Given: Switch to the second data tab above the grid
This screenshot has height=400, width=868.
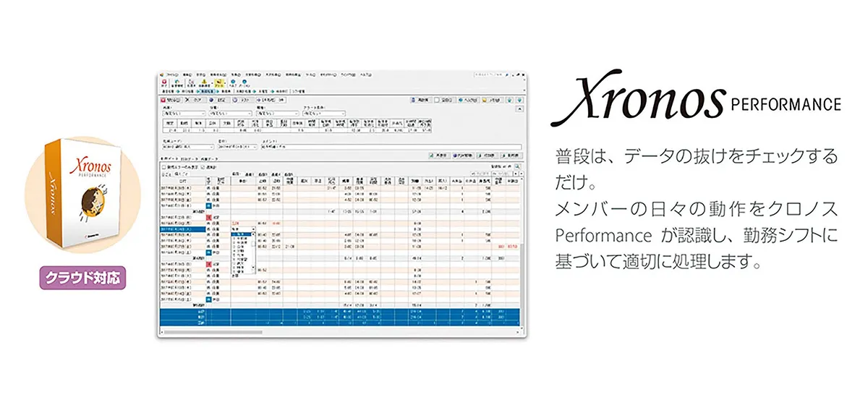Looking at the screenshot, I should pyautogui.click(x=190, y=159).
